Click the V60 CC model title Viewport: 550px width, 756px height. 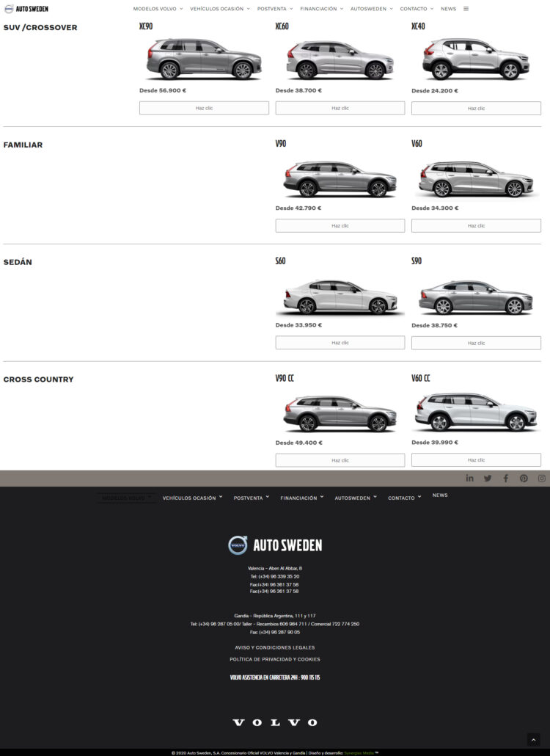pyautogui.click(x=420, y=378)
